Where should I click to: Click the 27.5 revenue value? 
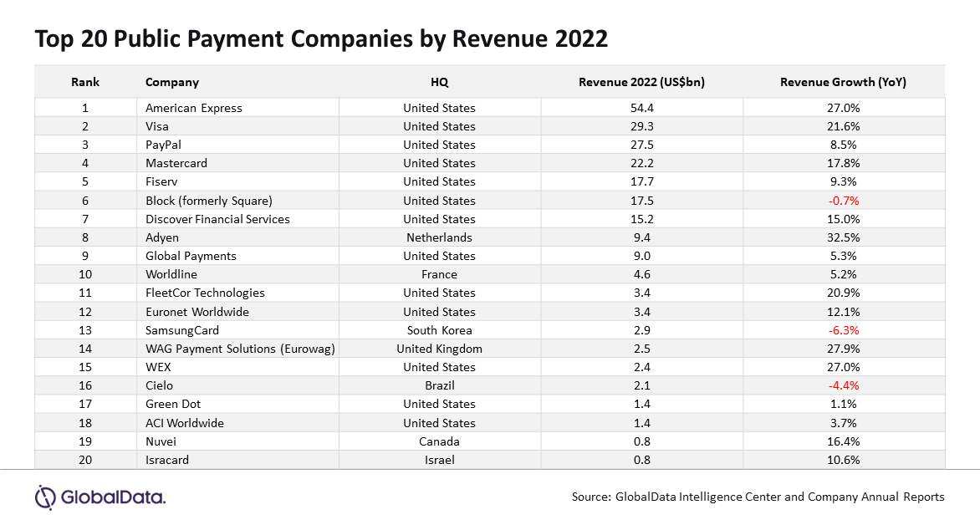642,145
